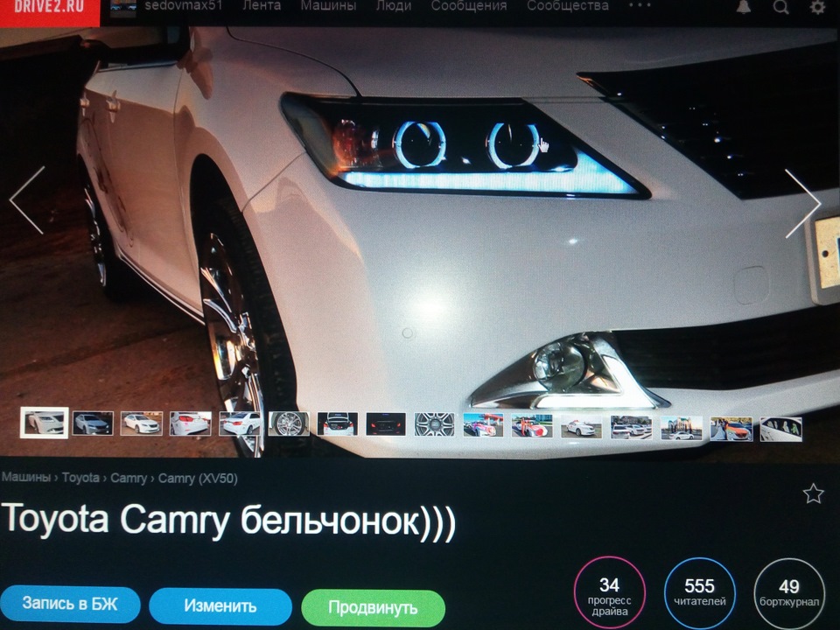Image resolution: width=840 pixels, height=630 pixels.
Task: Select the car with red heart decoration thumbnail
Action: (532, 425)
